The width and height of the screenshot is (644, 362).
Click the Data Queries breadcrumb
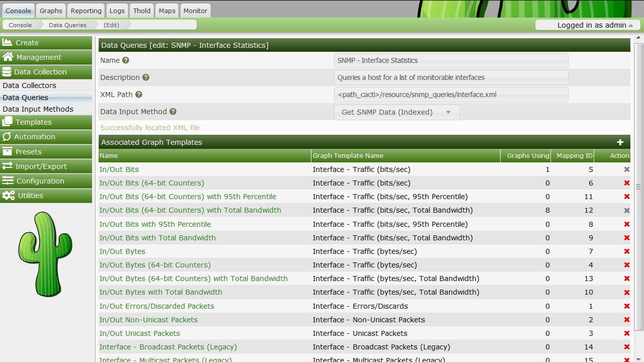(67, 25)
